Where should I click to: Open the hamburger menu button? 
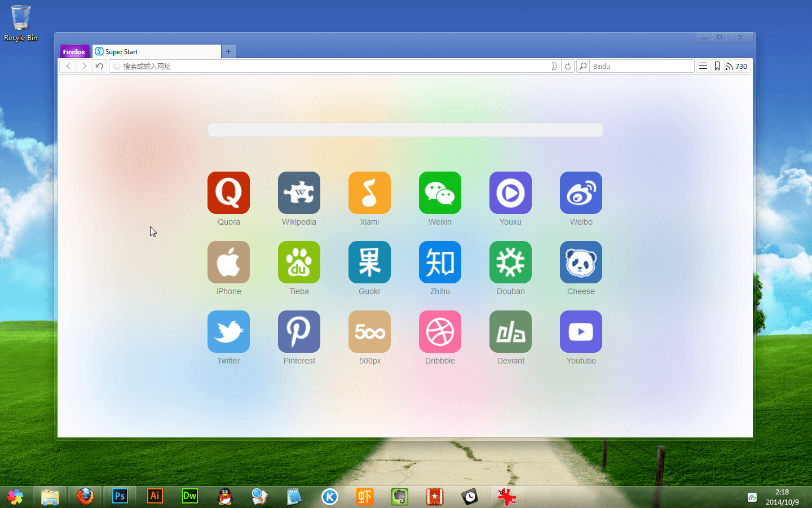[703, 66]
